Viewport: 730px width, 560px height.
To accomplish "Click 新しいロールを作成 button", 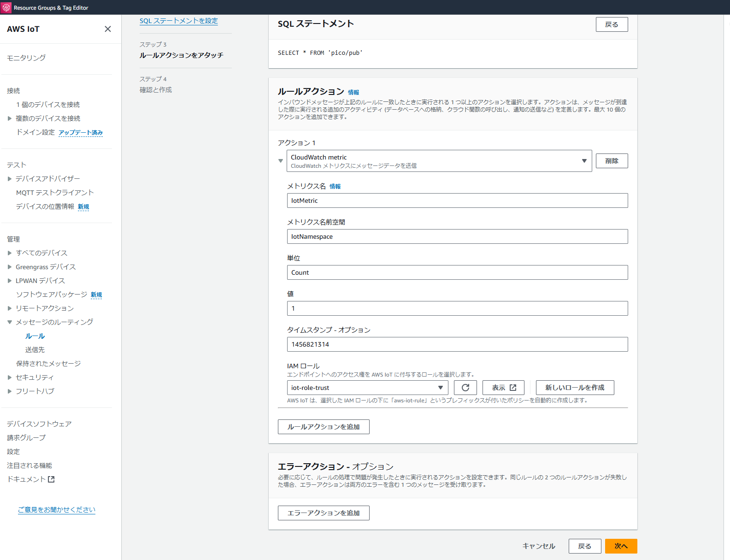I will point(575,388).
